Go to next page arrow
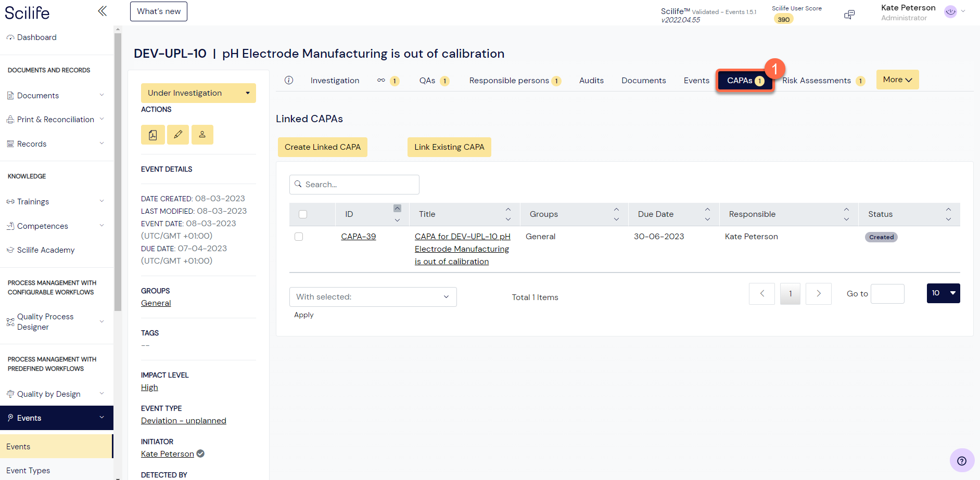 pos(819,294)
